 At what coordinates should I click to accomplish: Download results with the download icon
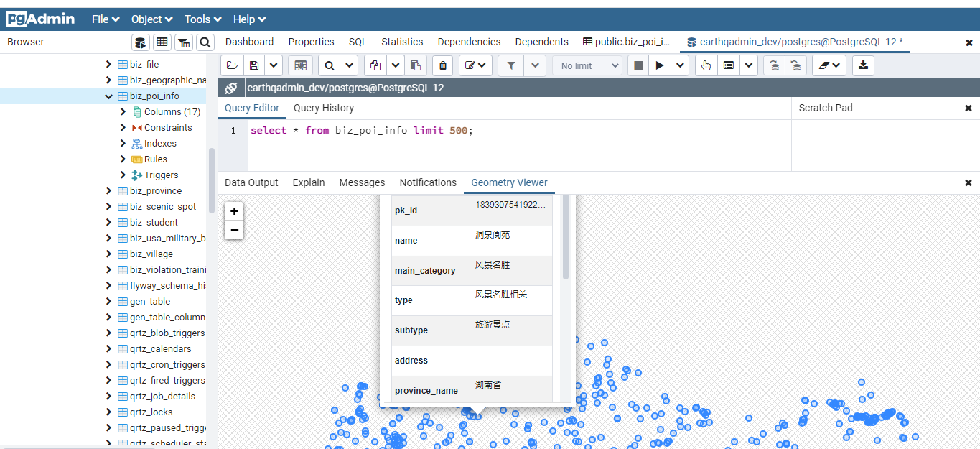tap(863, 65)
